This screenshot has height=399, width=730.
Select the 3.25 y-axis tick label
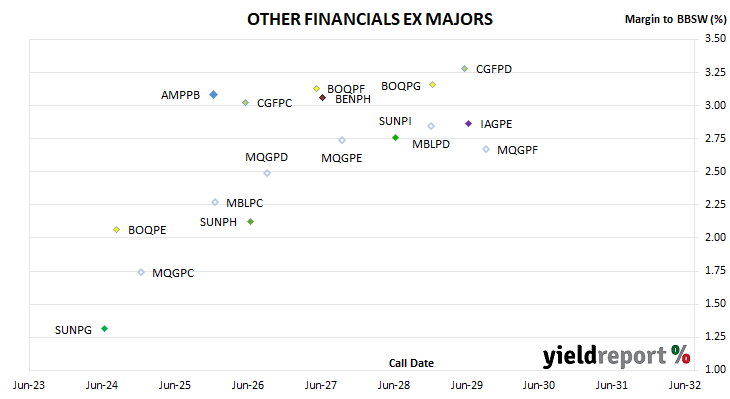click(x=716, y=72)
